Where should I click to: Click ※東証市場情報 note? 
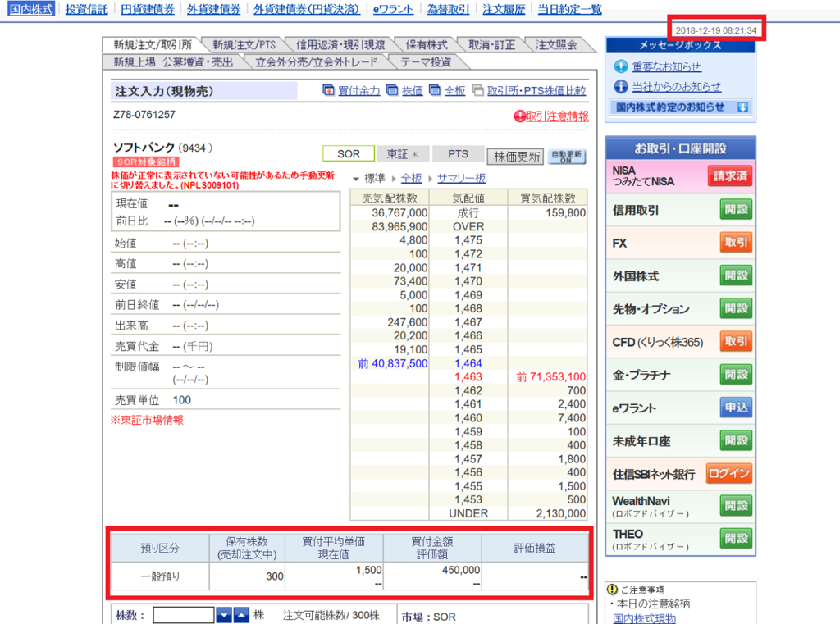(148, 420)
